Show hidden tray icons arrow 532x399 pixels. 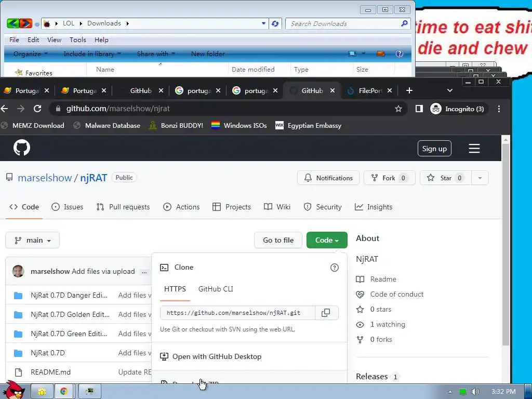point(450,392)
